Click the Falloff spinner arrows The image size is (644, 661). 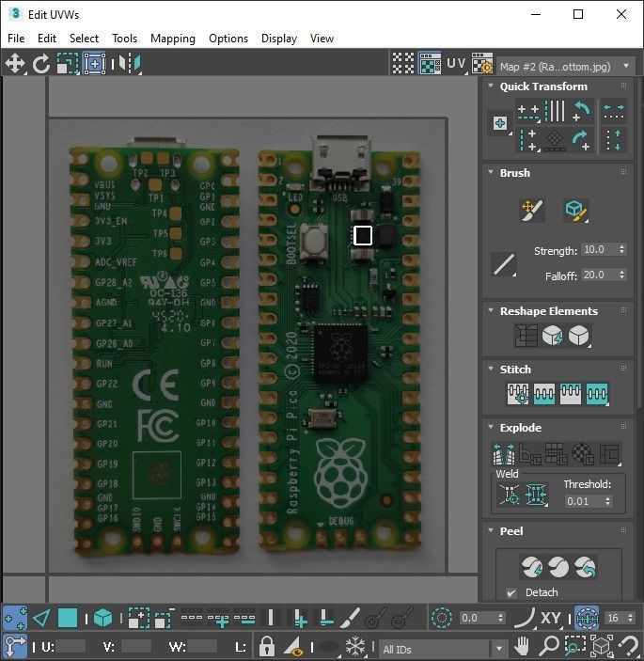pos(621,275)
